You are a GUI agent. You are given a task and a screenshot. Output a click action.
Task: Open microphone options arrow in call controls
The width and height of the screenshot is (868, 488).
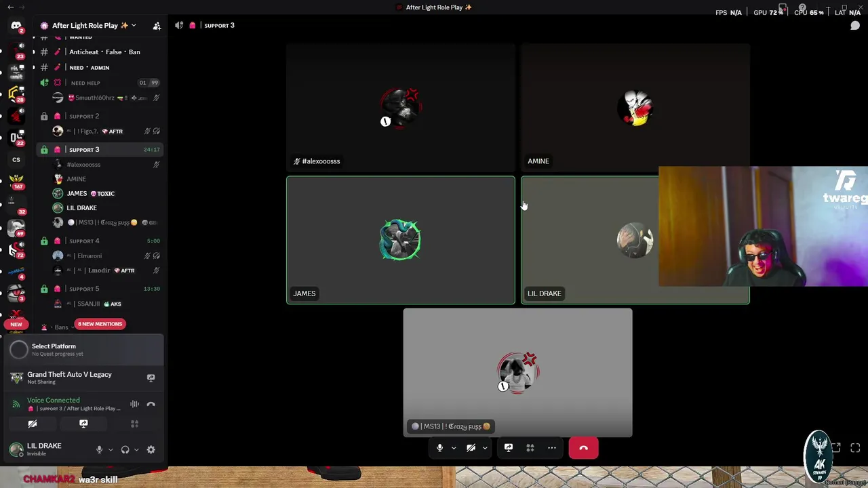click(x=454, y=448)
